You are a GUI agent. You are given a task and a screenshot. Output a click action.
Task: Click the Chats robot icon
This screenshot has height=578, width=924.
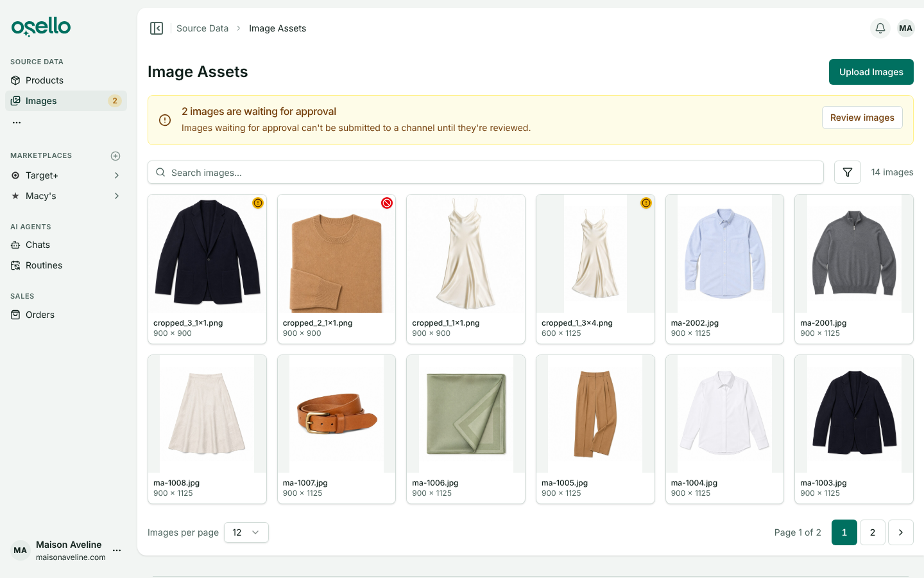coord(15,245)
